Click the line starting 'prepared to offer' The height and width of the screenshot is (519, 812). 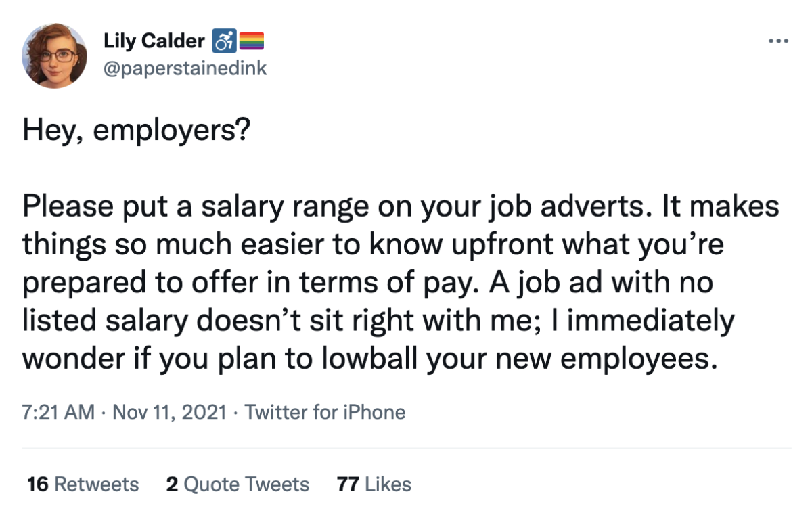[x=367, y=283]
